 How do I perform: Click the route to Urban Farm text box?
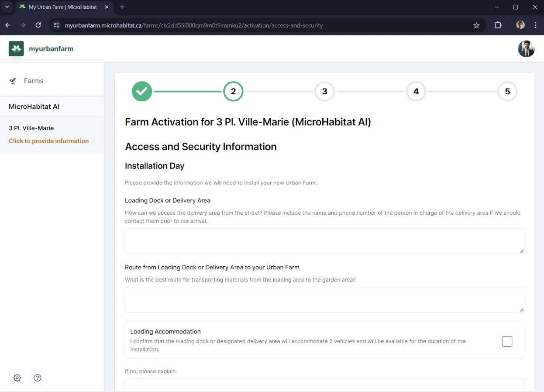click(324, 300)
